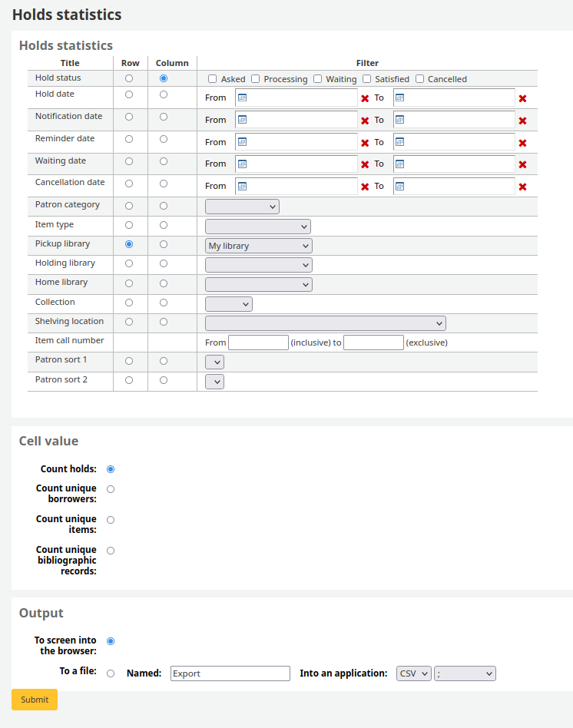This screenshot has height=728, width=573.
Task: Click red X clearing Reminder date To
Action: tap(522, 143)
